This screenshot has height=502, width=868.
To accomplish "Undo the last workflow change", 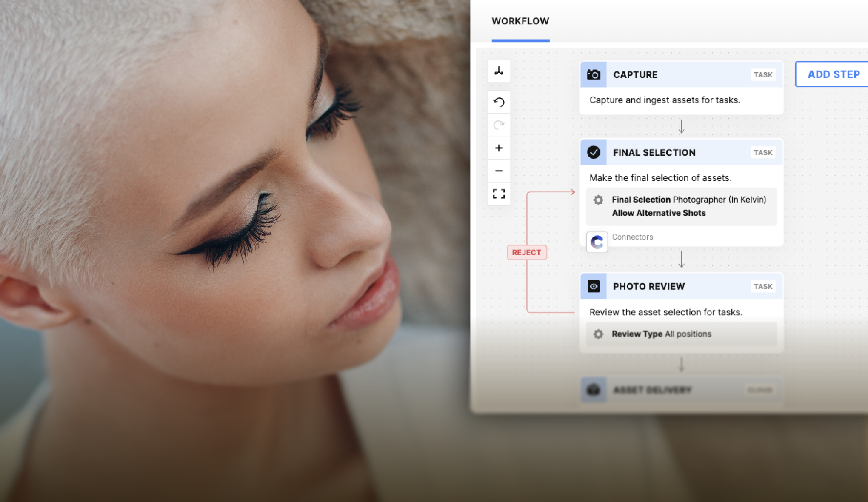I will pos(499,102).
